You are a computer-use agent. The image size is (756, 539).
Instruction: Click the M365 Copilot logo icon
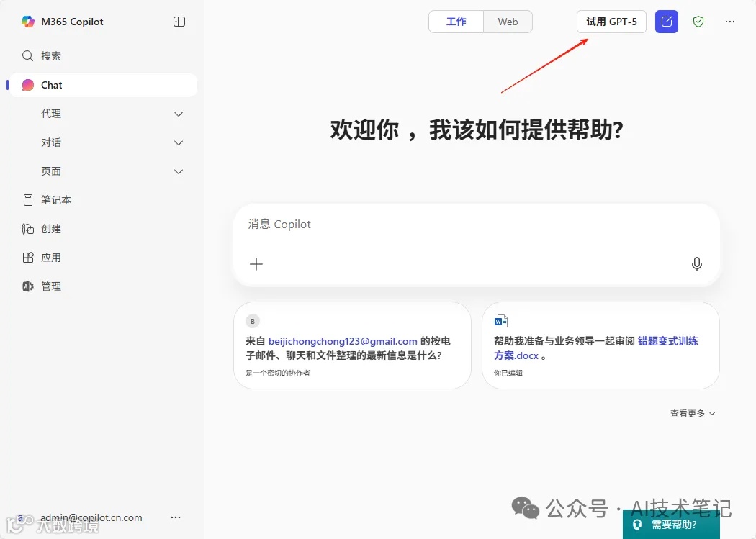click(28, 22)
